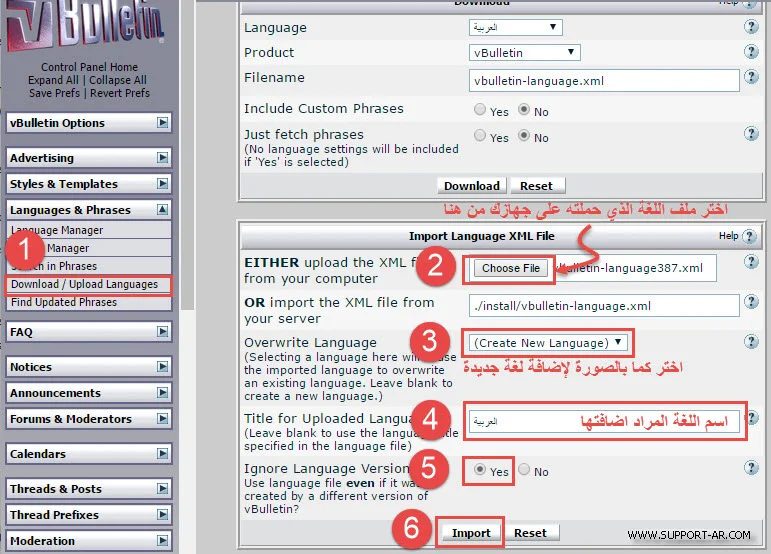Click help icon beside Filename field
This screenshot has width=771, height=554.
(x=751, y=79)
